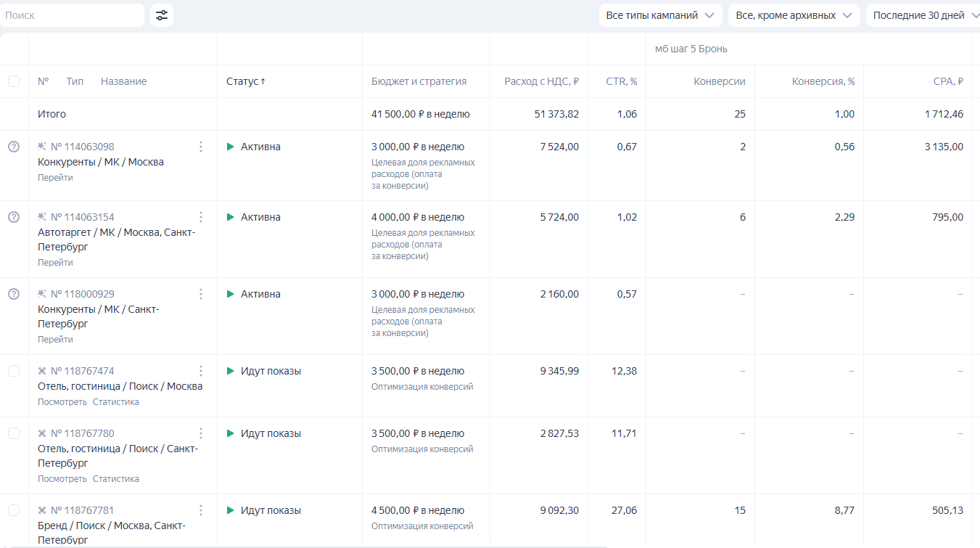
Task: Expand the 'Все, кроме архивных' filter dropdown
Action: click(794, 15)
